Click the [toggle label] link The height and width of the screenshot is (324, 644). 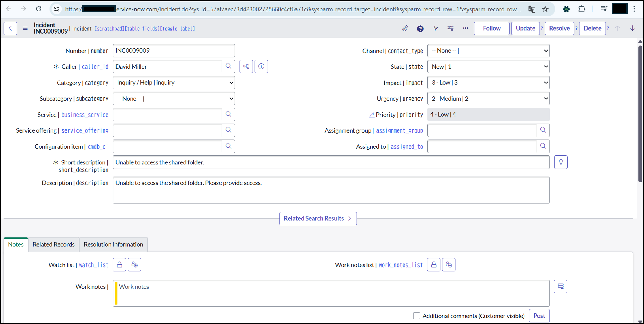pyautogui.click(x=177, y=29)
